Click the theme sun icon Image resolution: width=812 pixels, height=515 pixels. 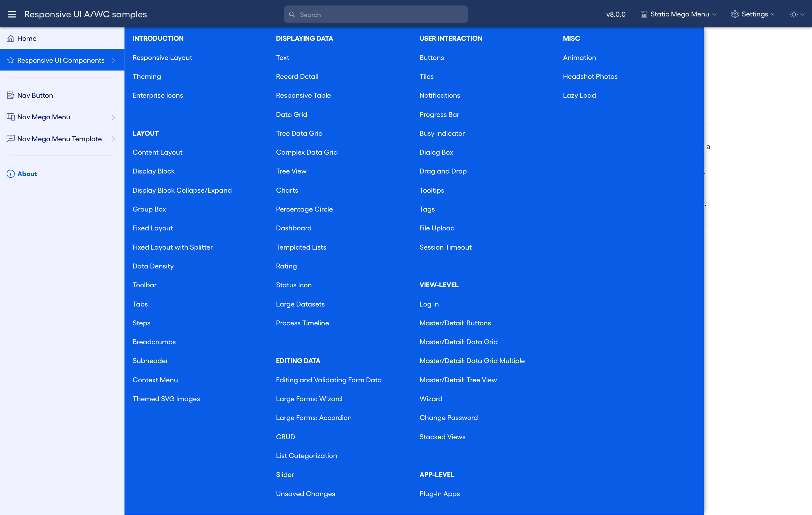[x=793, y=14]
